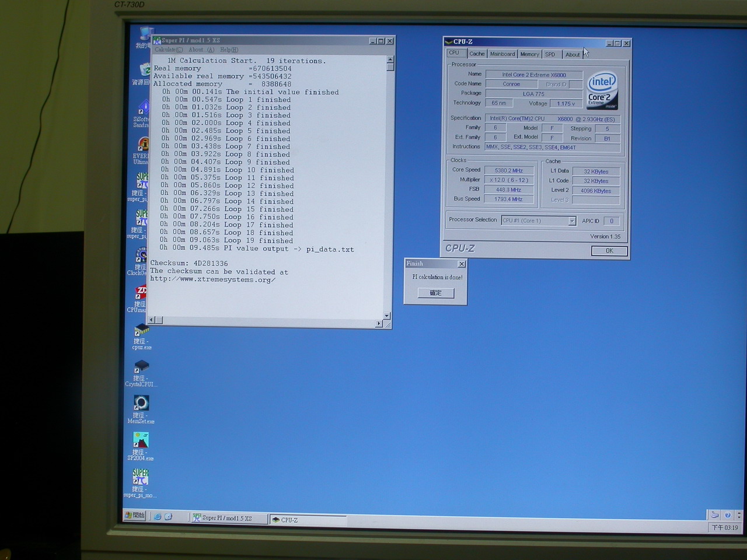The width and height of the screenshot is (747, 560).
Task: Click the help icon in the system tray
Action: (727, 515)
